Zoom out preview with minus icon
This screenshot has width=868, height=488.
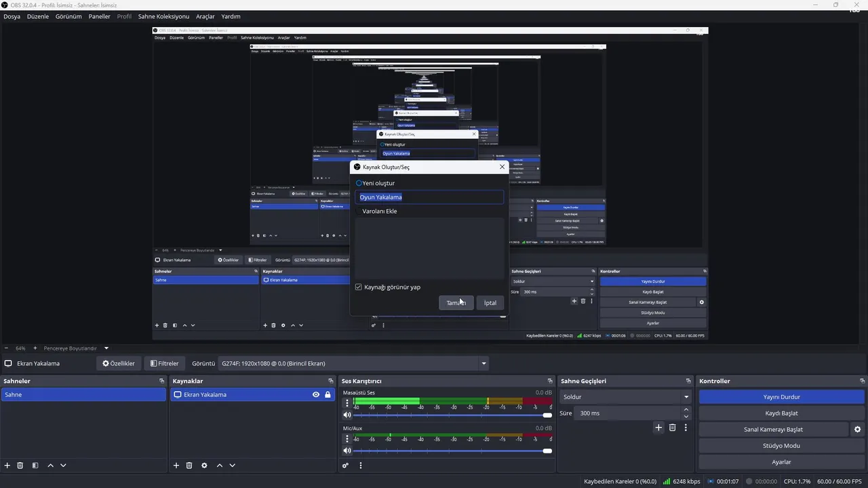7,348
